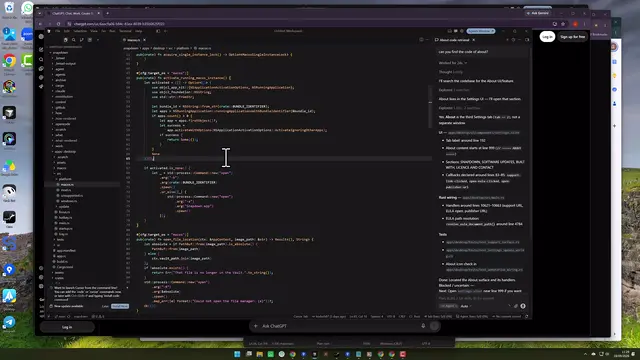This screenshot has height=360, width=640.
Task: Click the plus attach icon in ChatGPT input
Action: click(x=256, y=326)
